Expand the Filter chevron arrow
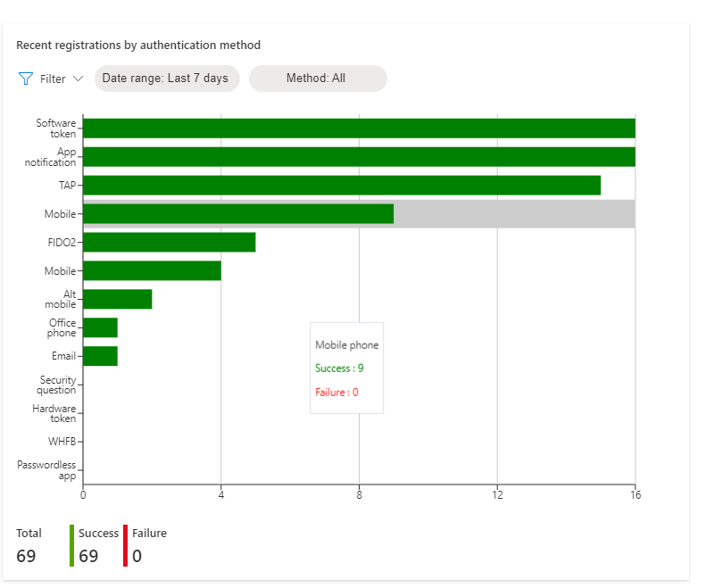 coord(78,79)
